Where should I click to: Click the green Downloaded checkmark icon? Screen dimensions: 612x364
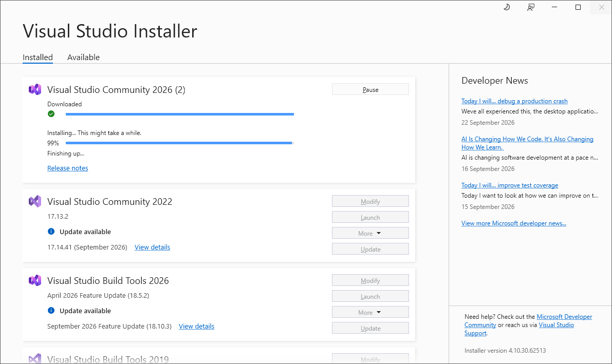click(x=51, y=114)
